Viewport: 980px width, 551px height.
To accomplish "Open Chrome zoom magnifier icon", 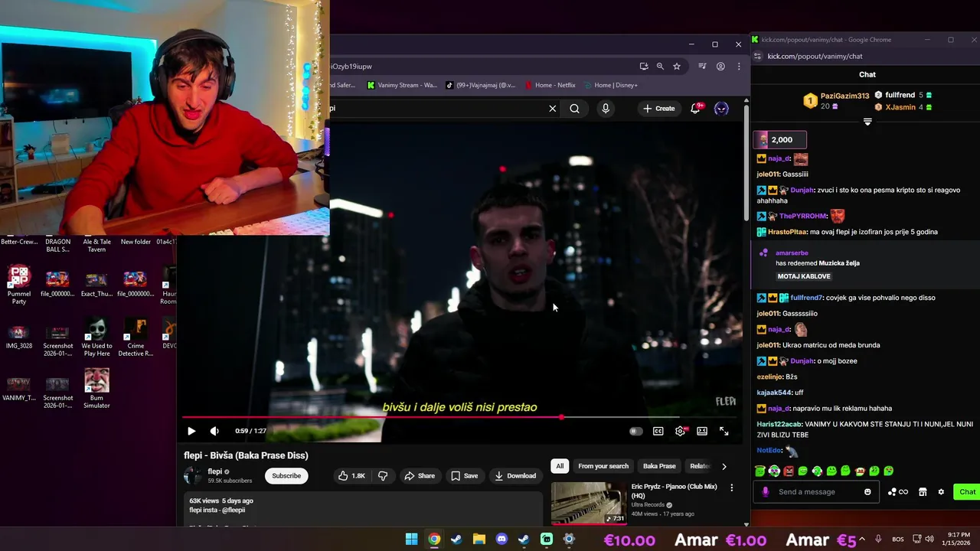I will coord(660,67).
